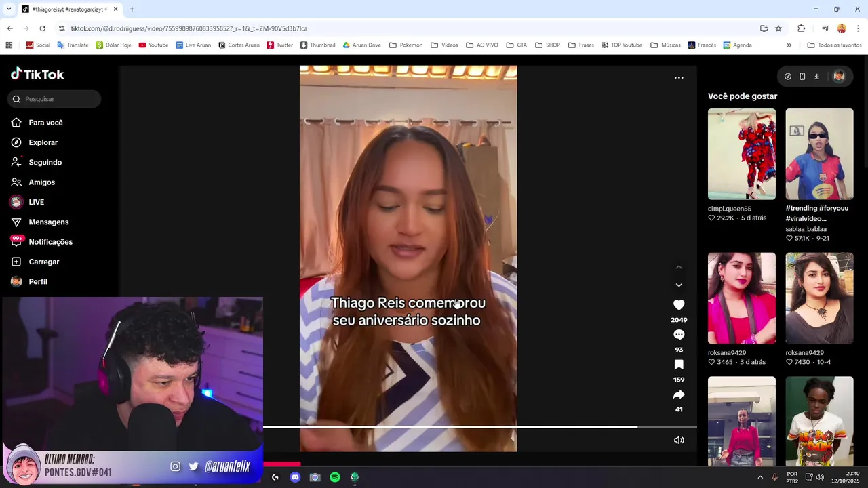Click the #trending #foryouu caption
Viewport: 868px width, 488px height.
click(x=816, y=213)
